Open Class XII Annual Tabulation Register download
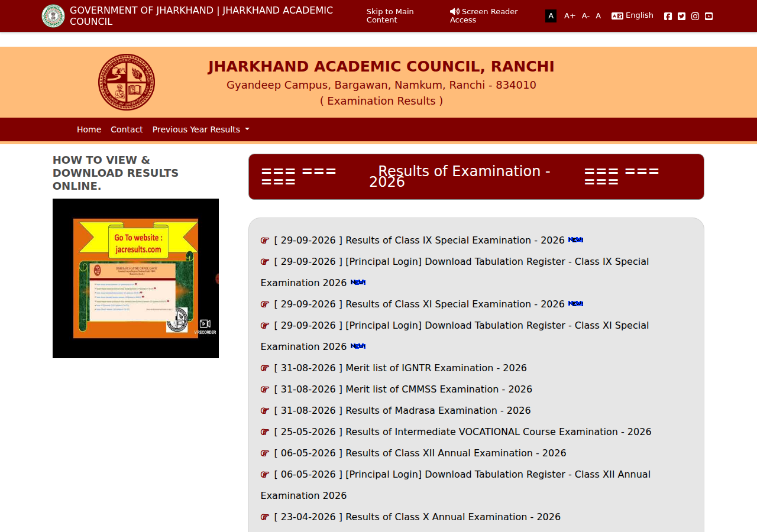Viewport: 757px width, 532px height. 455,485
